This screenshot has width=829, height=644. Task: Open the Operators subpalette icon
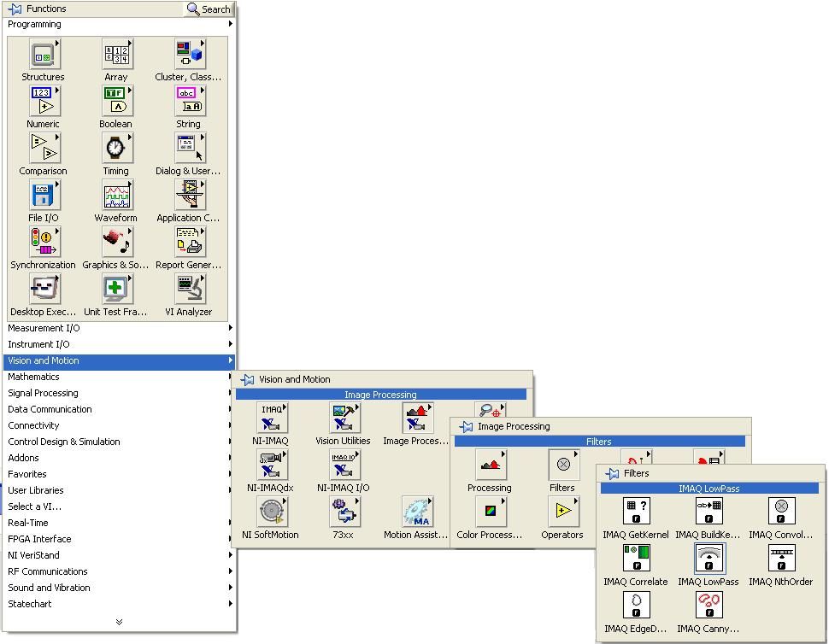563,512
